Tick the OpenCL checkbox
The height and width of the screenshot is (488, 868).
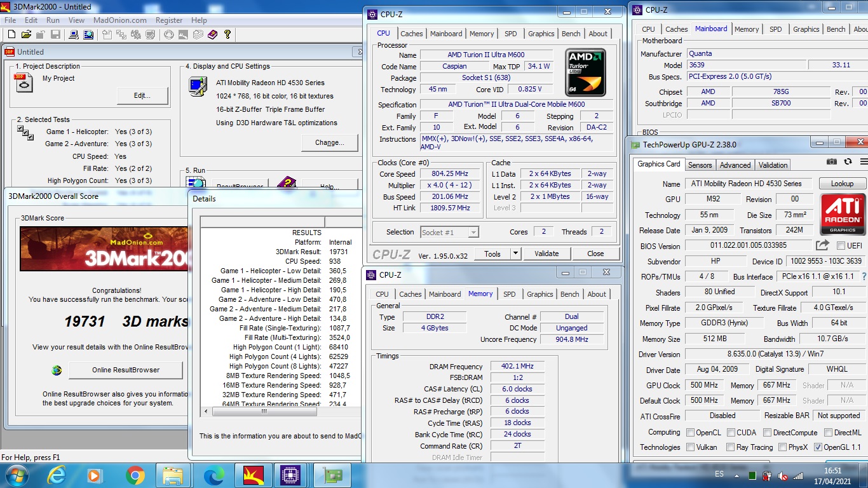tap(690, 432)
